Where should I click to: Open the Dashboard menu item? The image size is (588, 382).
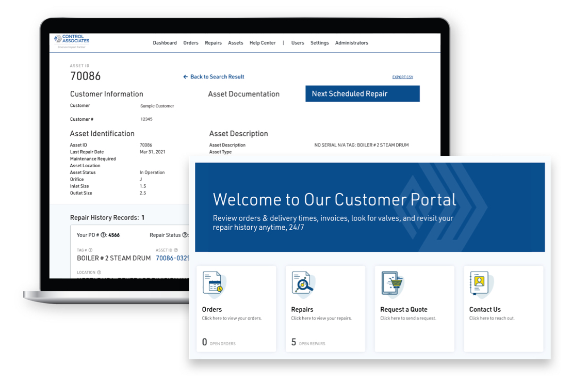(165, 43)
